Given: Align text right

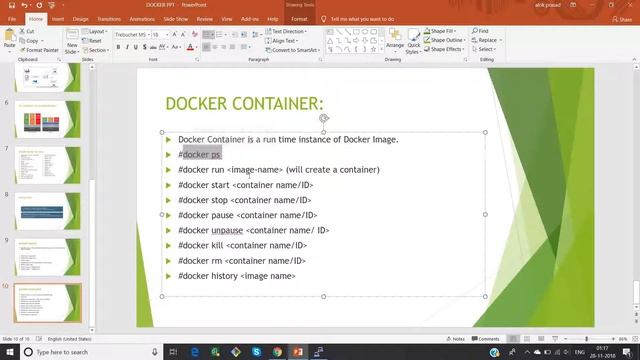Looking at the screenshot, I should [224, 47].
